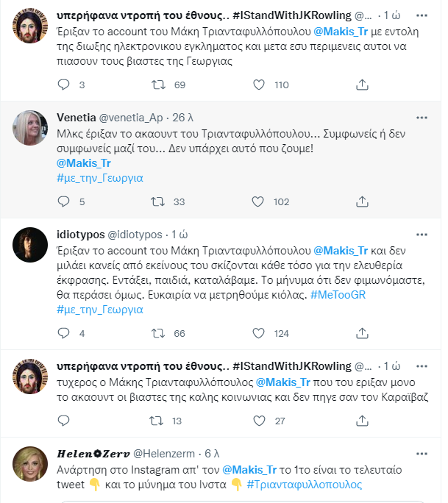Open Venetia's profile picture

(x=31, y=129)
